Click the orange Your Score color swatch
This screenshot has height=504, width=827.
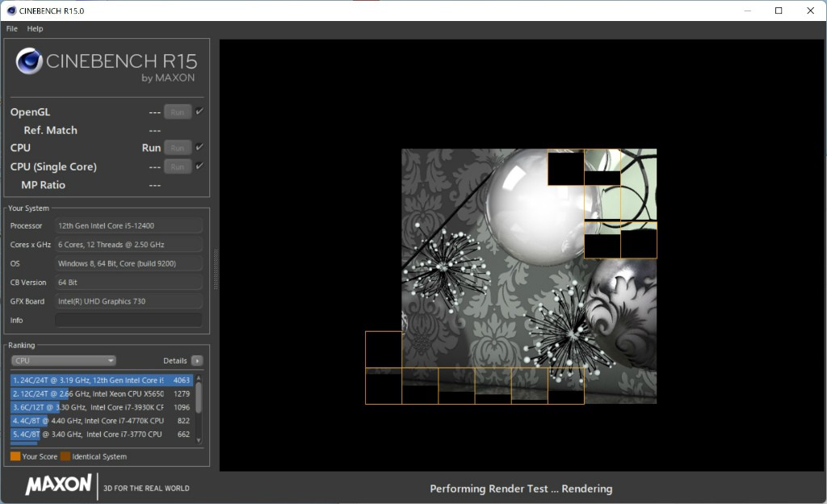pos(15,456)
